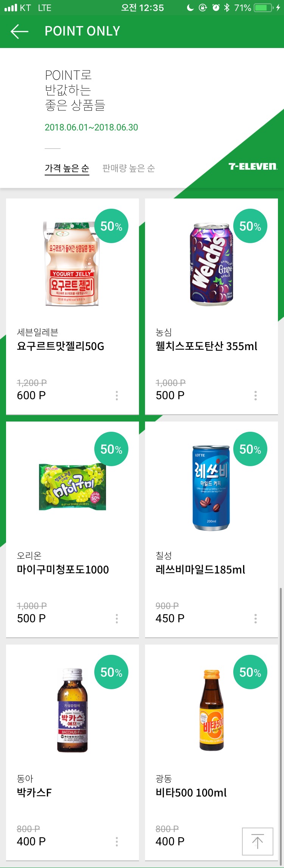Open the 레쓰비 coffee can image

pos(211,488)
